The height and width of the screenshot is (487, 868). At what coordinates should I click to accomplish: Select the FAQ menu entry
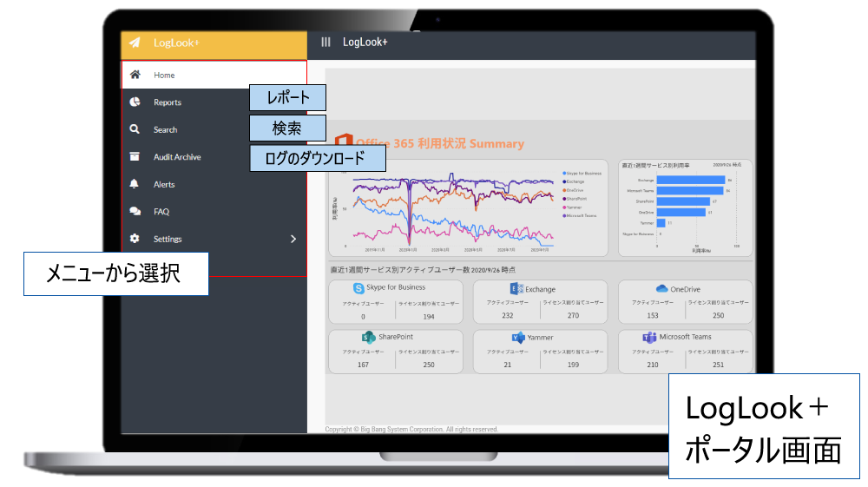pyautogui.click(x=161, y=211)
